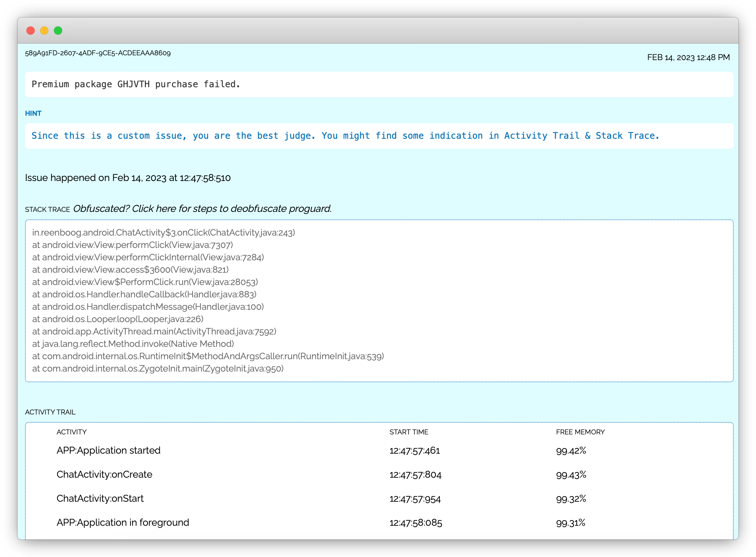Select the ChatActivity$3.onClick stack trace line
This screenshot has width=756, height=557.
click(x=163, y=232)
